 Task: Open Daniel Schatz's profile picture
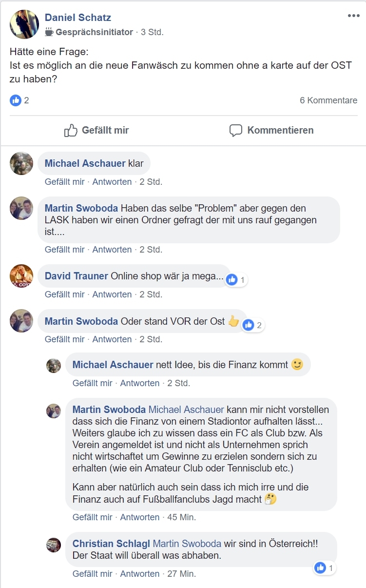pyautogui.click(x=24, y=24)
